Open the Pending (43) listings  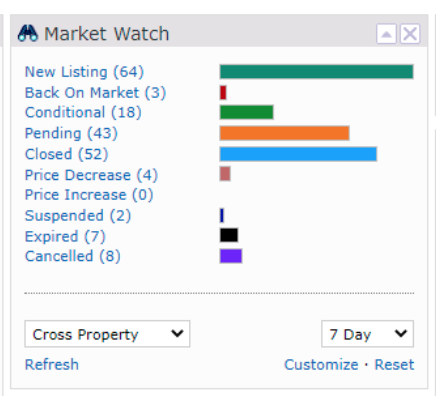click(x=71, y=133)
